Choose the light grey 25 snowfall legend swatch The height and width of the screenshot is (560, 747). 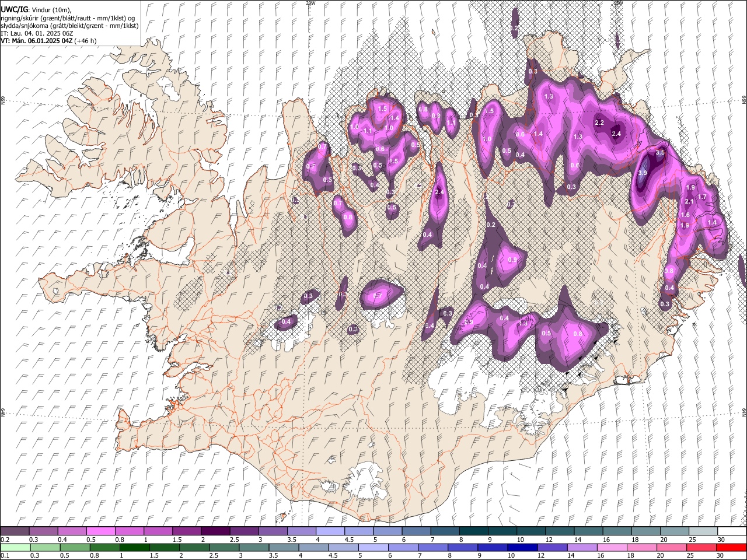click(x=703, y=531)
